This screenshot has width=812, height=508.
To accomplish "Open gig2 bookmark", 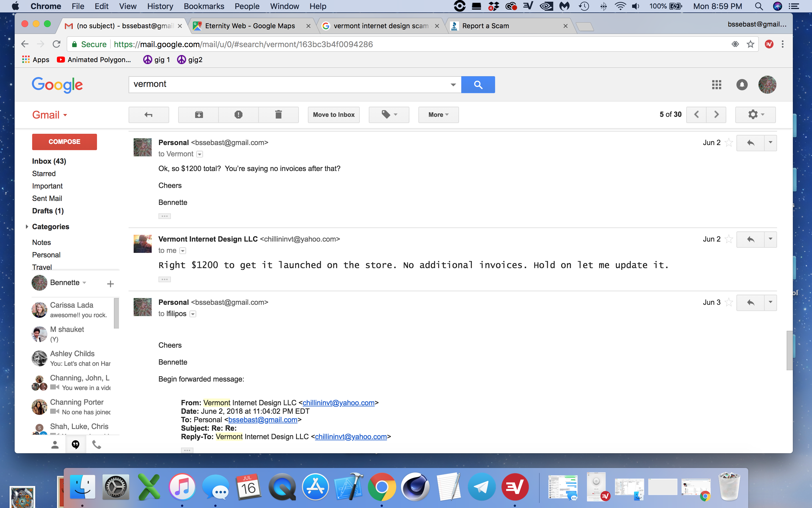I will (190, 60).
